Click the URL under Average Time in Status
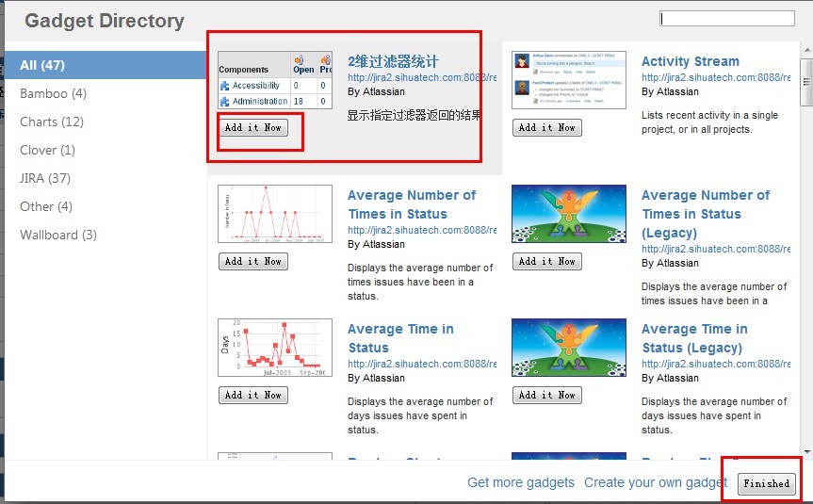Image resolution: width=813 pixels, height=504 pixels. [x=422, y=364]
